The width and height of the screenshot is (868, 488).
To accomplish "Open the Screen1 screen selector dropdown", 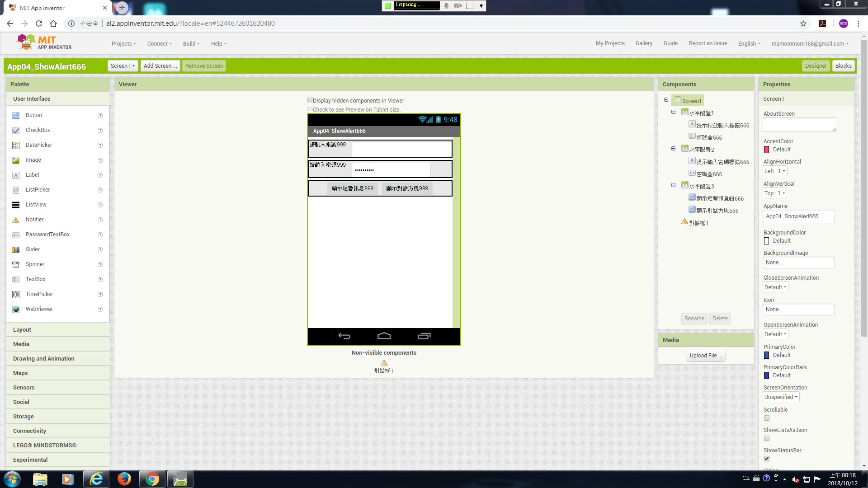I will point(123,66).
